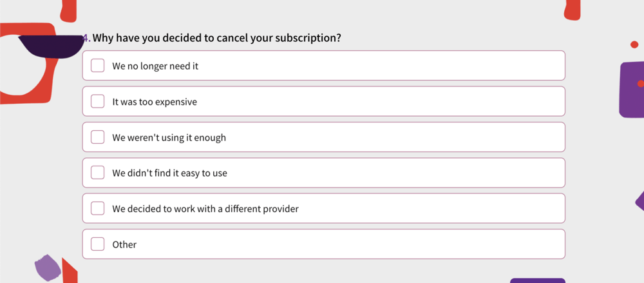Click the "We weren't using it enough" text

tap(169, 137)
